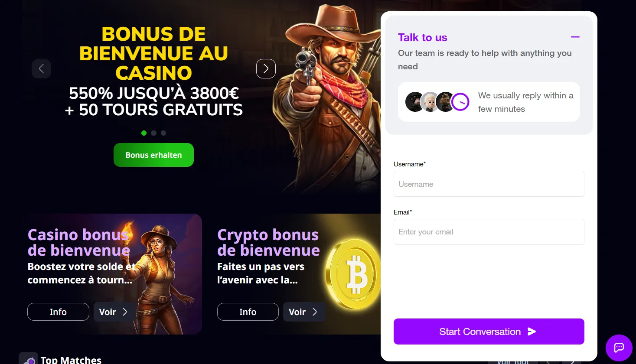Click the purple clock reply-time icon
This screenshot has width=636, height=364.
460,102
